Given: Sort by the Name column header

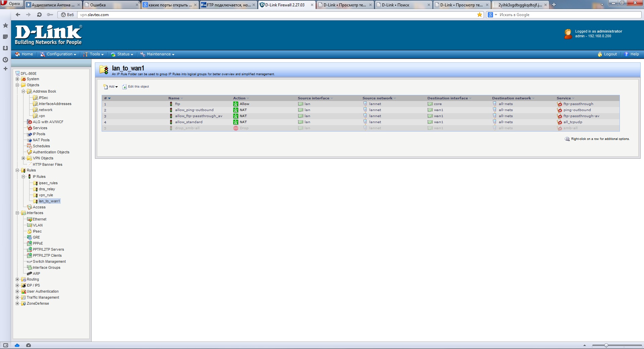Looking at the screenshot, I should (175, 98).
